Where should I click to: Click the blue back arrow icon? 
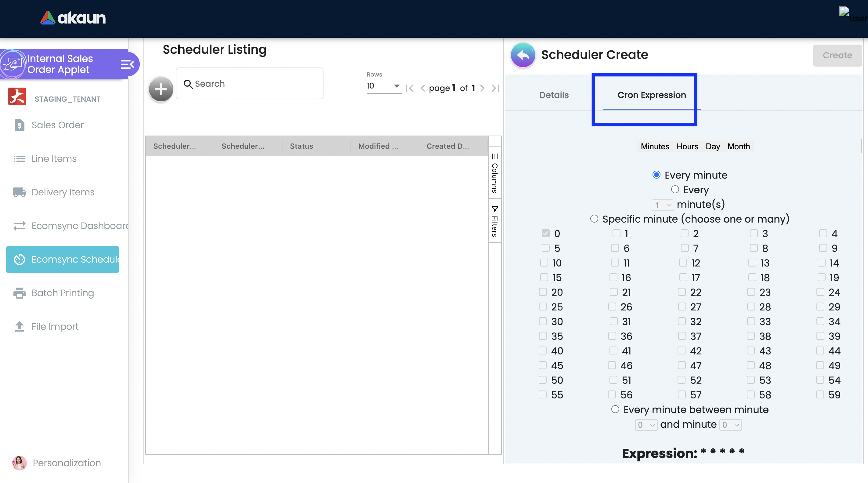point(523,55)
